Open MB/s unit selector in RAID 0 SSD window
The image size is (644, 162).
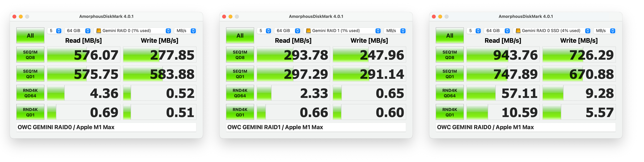pos(605,31)
